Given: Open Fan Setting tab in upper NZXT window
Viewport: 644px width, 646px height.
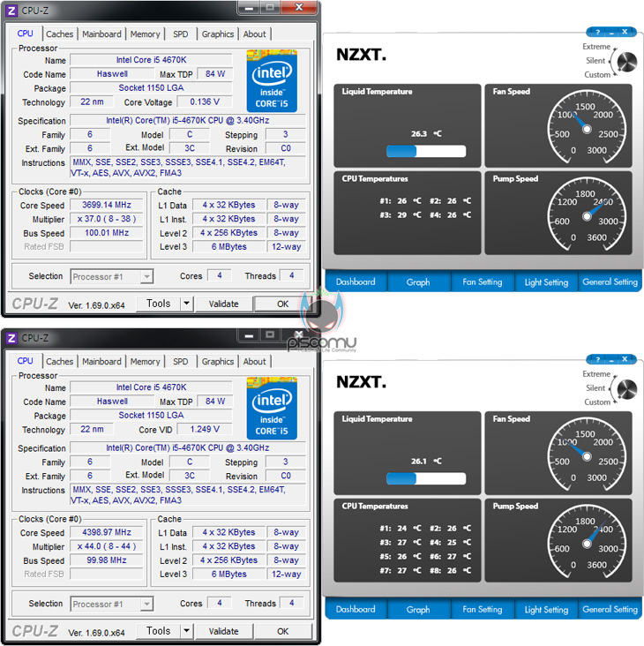Looking at the screenshot, I should coord(483,282).
